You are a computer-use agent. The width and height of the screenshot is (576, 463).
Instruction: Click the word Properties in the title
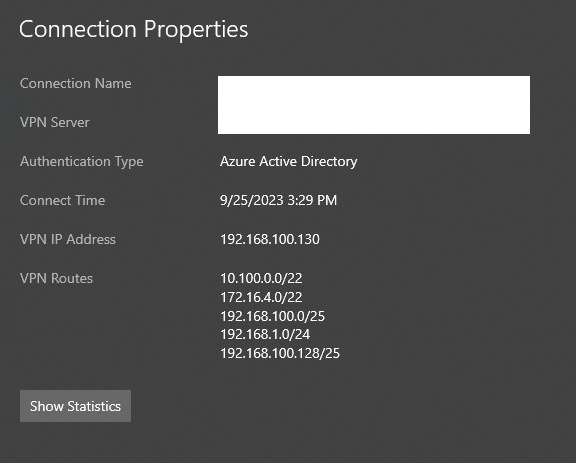click(x=196, y=29)
